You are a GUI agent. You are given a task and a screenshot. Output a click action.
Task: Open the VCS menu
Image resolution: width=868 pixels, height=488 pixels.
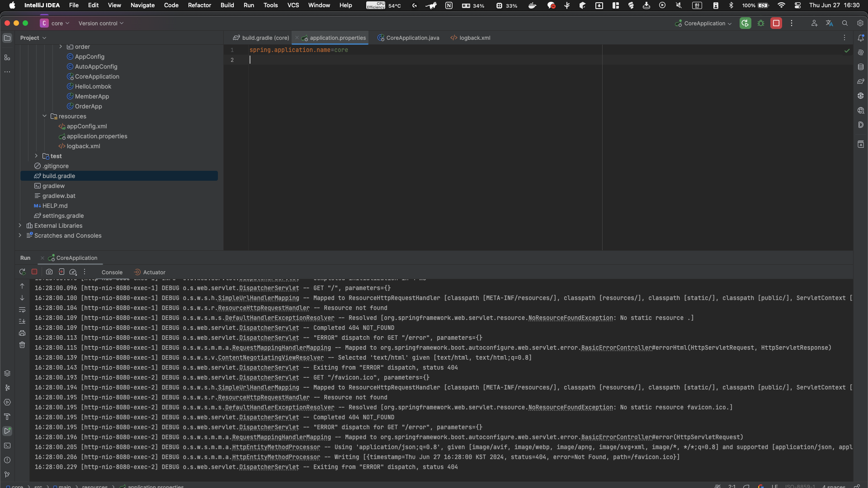[x=293, y=5]
